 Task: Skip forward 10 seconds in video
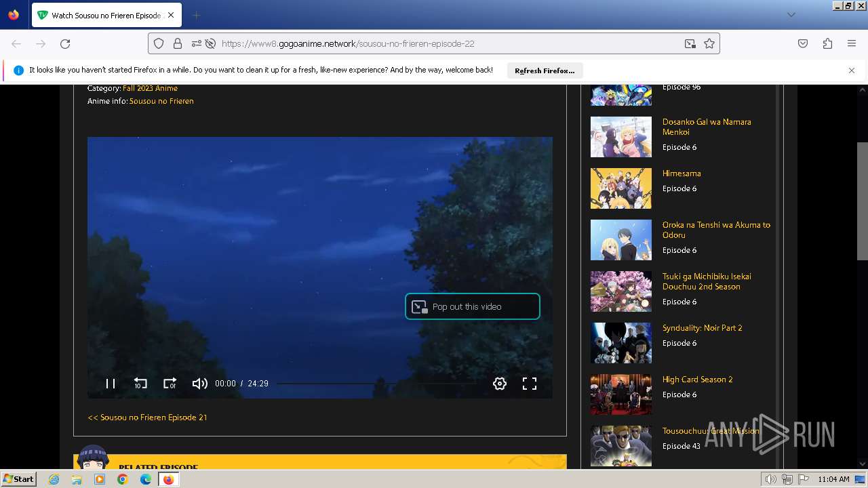pos(170,384)
